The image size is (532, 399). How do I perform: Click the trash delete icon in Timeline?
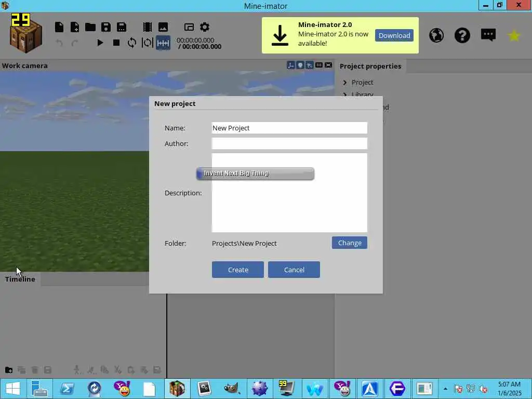(x=35, y=370)
